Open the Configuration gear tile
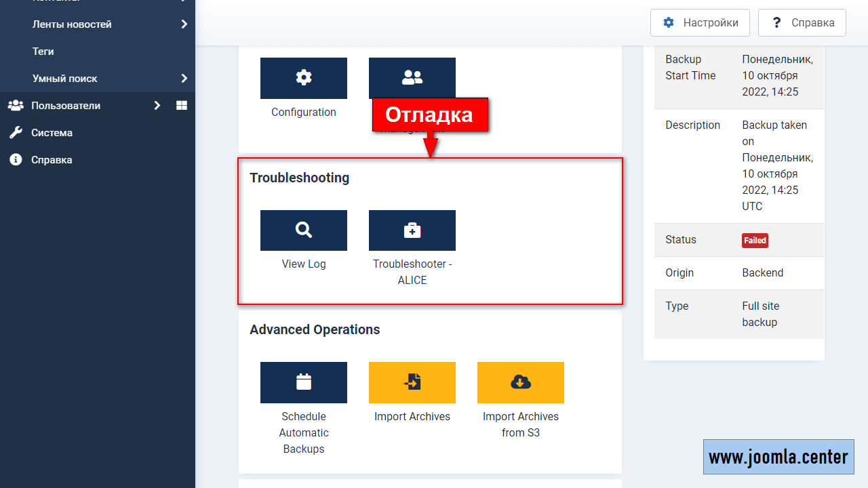868x488 pixels. [x=303, y=78]
